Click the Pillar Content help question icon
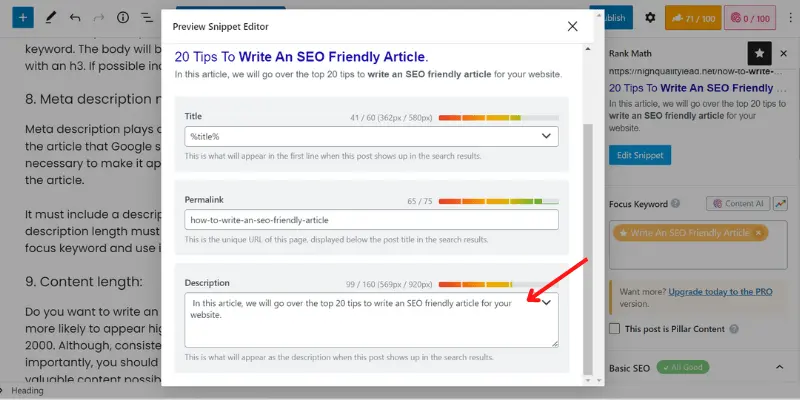Screen dimensions: 800x400 point(734,329)
